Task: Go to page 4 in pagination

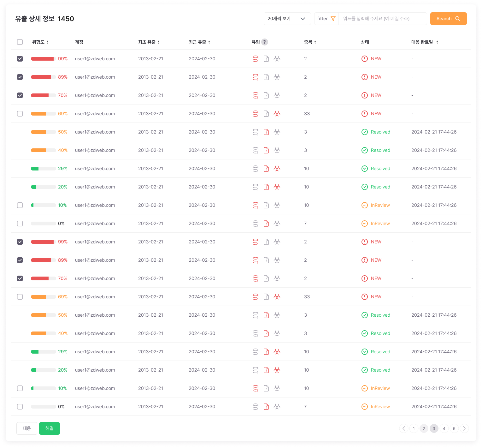Action: click(444, 428)
